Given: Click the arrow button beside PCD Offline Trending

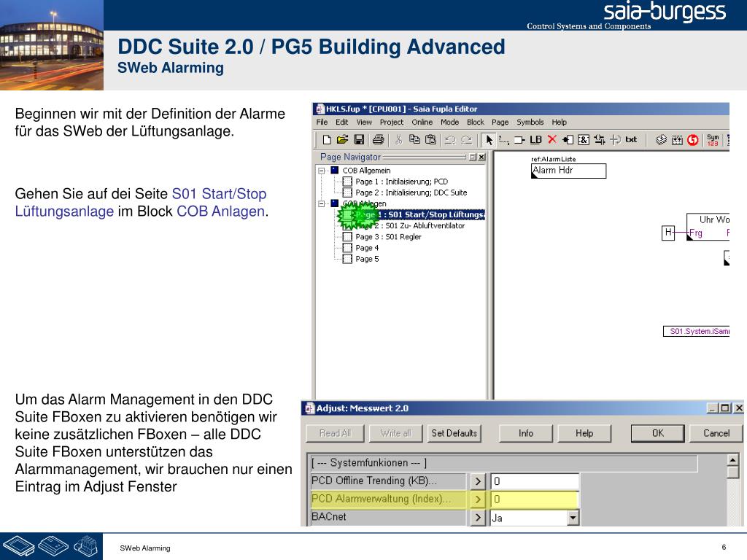Looking at the screenshot, I should tap(477, 481).
